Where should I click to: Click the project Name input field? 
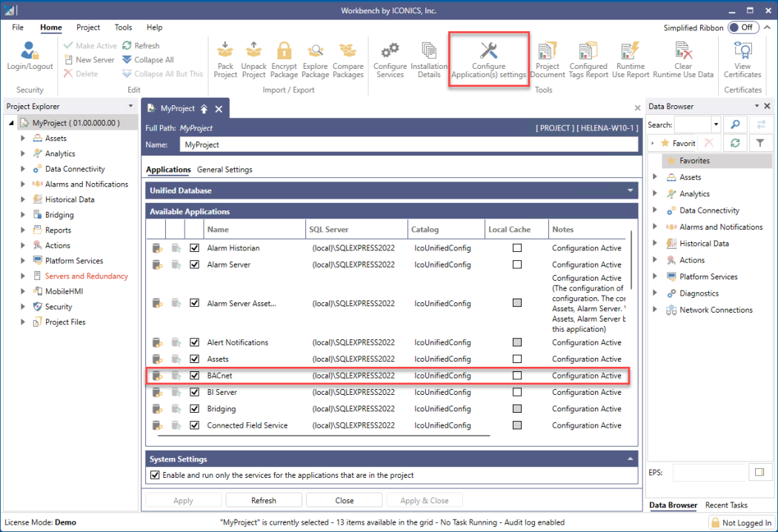(409, 145)
